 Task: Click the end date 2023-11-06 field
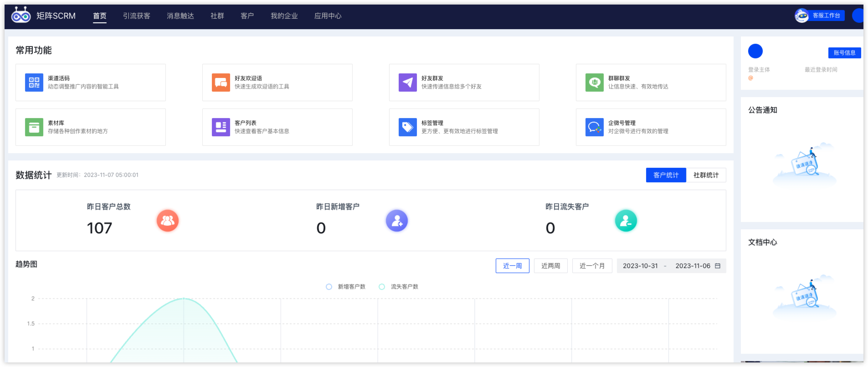coord(693,266)
